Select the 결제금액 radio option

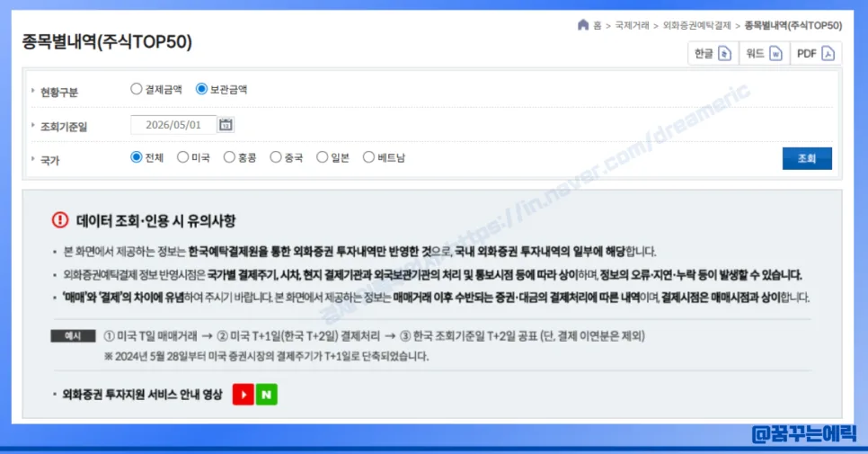click(x=137, y=89)
